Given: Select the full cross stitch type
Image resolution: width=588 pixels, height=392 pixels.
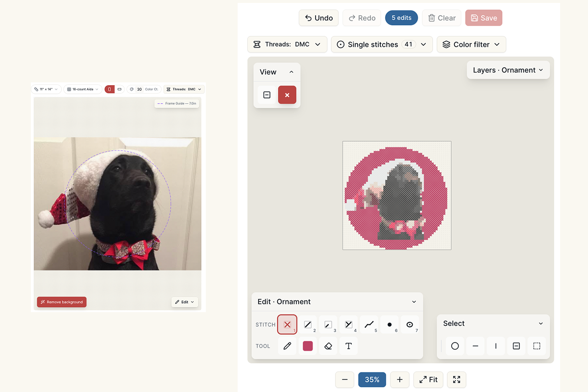Looking at the screenshot, I should (287, 324).
